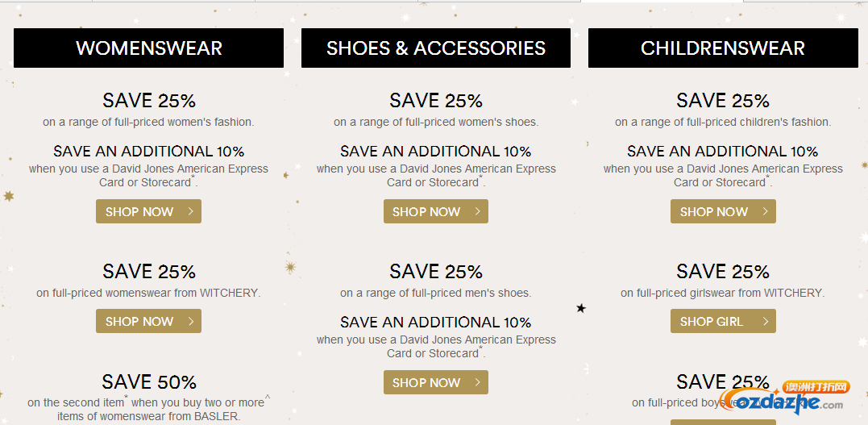Shop now for WITCHERY womenswear
The image size is (868, 425).
point(148,321)
